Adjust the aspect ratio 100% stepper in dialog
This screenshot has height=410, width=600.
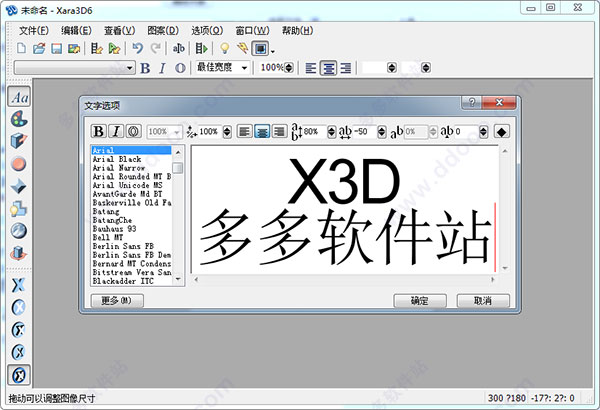tap(227, 132)
